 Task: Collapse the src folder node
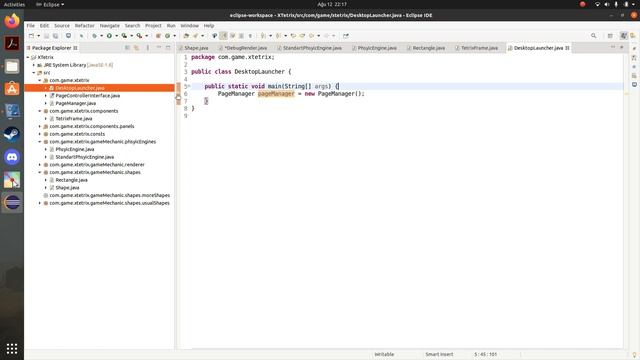(34, 73)
